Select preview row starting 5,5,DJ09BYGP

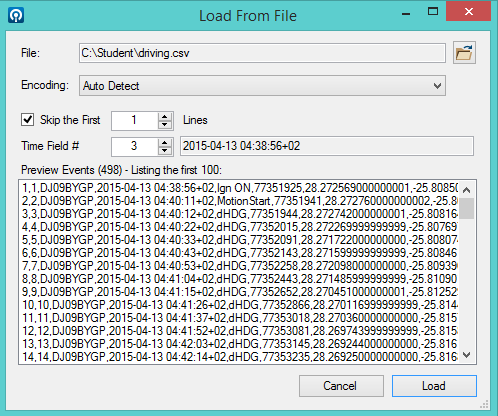tap(240, 240)
